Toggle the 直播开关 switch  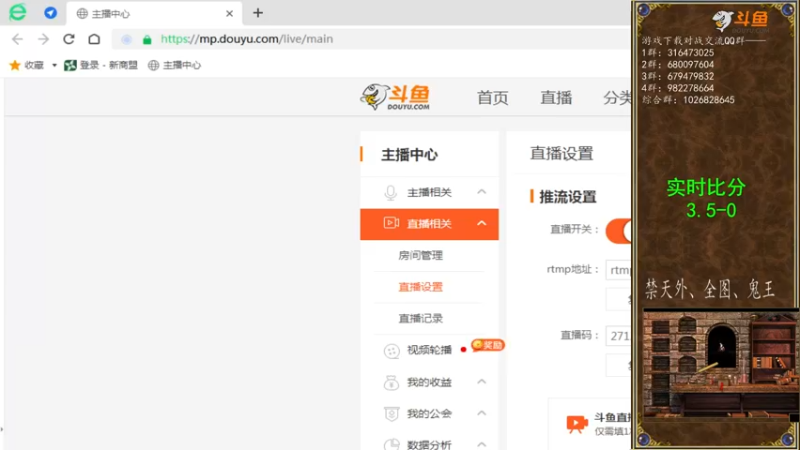(618, 231)
